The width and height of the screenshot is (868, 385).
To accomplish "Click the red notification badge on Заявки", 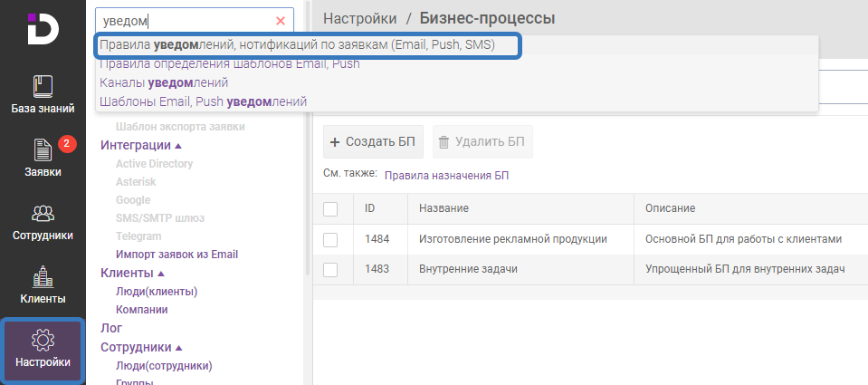I will pyautogui.click(x=67, y=144).
